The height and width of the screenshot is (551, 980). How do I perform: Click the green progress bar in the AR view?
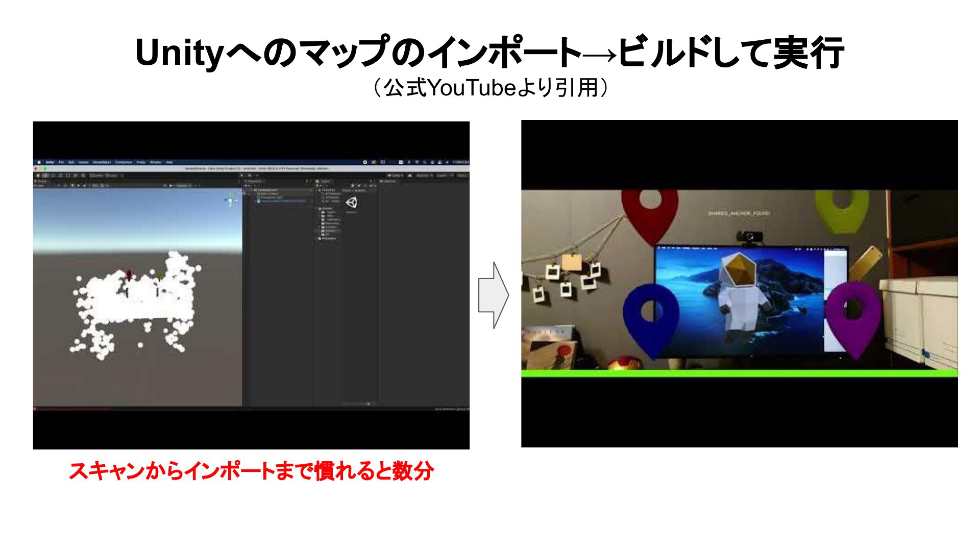tap(739, 373)
